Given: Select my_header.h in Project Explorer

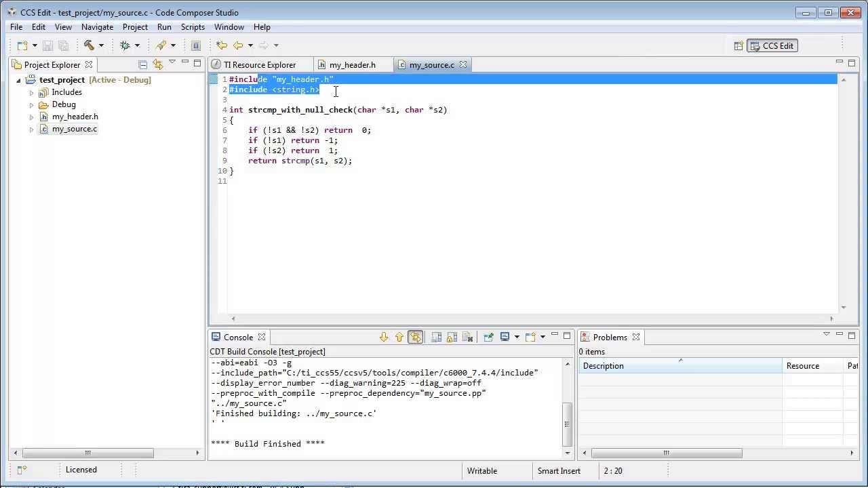Looking at the screenshot, I should click(x=75, y=117).
